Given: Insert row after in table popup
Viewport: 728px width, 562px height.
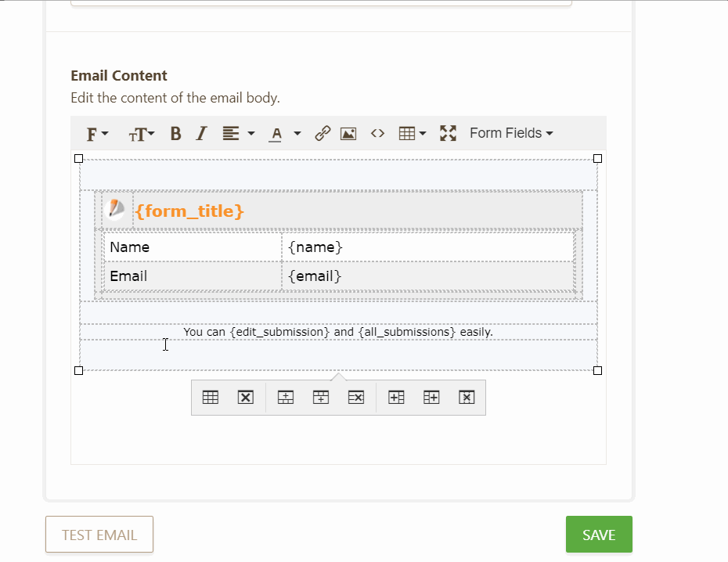Looking at the screenshot, I should pyautogui.click(x=321, y=398).
